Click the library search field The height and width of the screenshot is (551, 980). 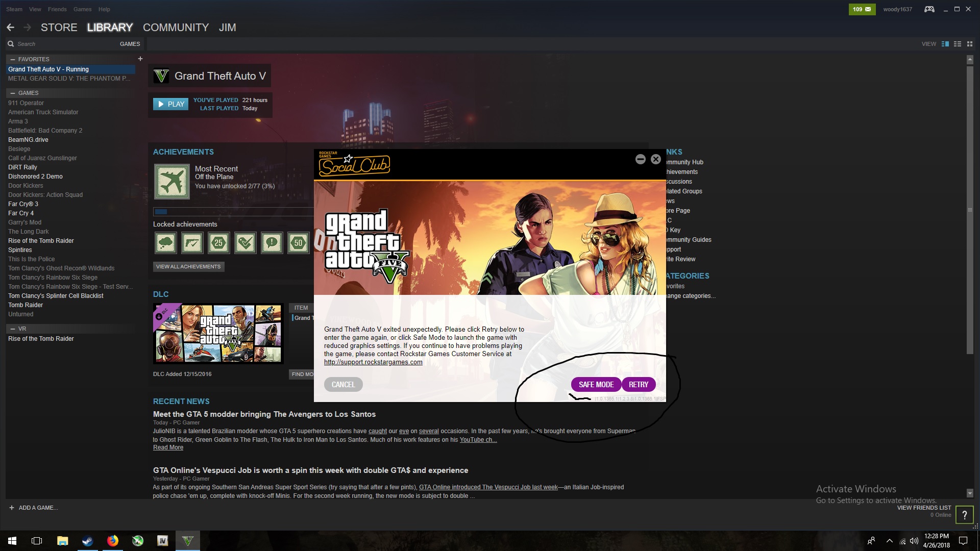61,44
